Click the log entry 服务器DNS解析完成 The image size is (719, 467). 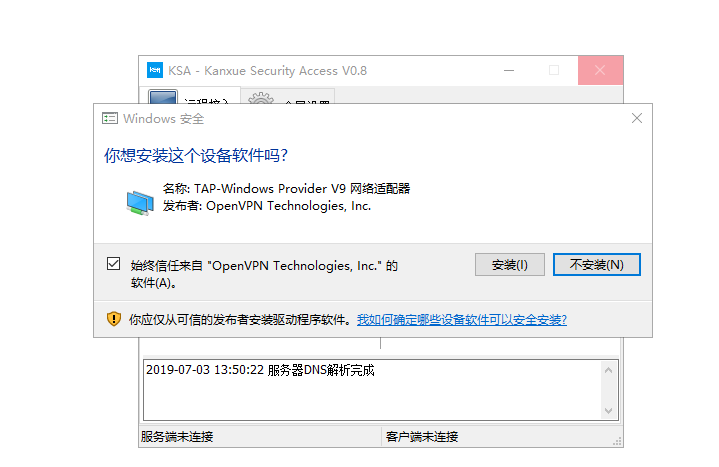pos(260,370)
